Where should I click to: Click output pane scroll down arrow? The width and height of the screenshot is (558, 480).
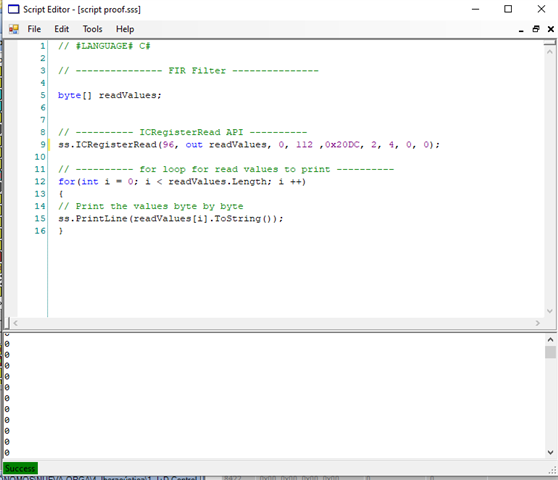pyautogui.click(x=550, y=452)
